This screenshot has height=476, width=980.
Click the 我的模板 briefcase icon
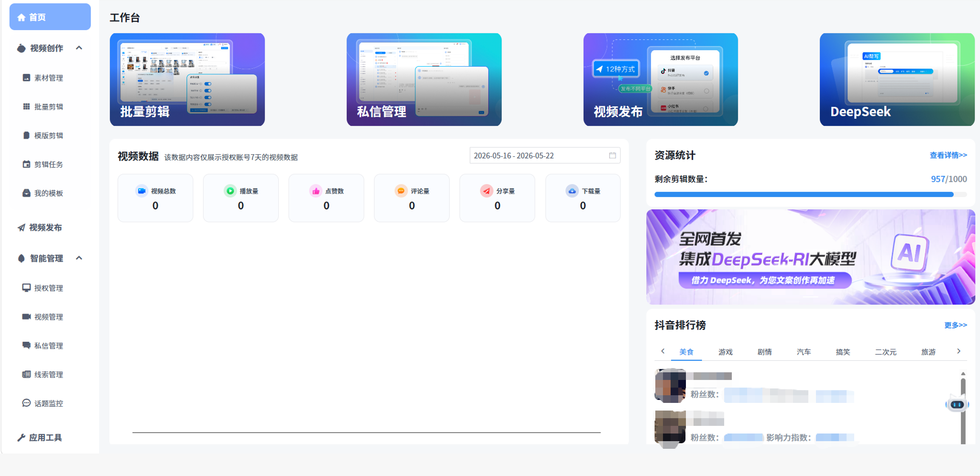pos(26,193)
